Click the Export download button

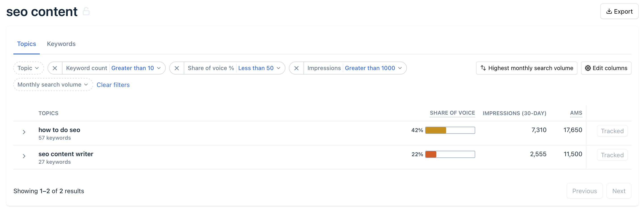click(x=619, y=11)
